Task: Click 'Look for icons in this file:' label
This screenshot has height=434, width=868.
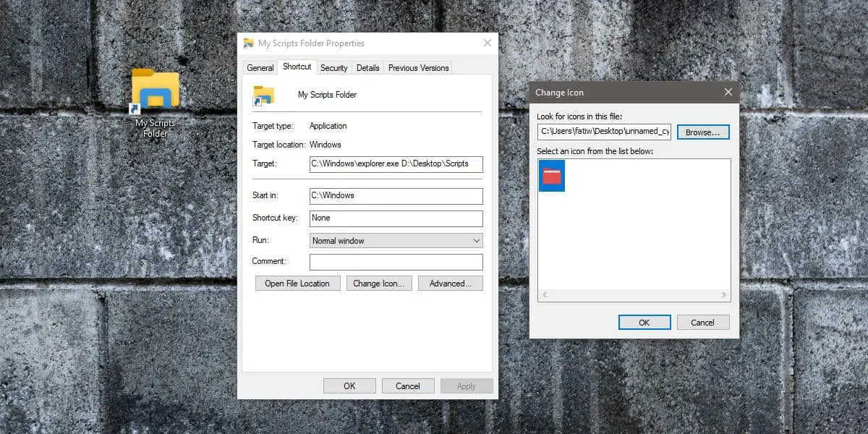Action: coord(579,116)
